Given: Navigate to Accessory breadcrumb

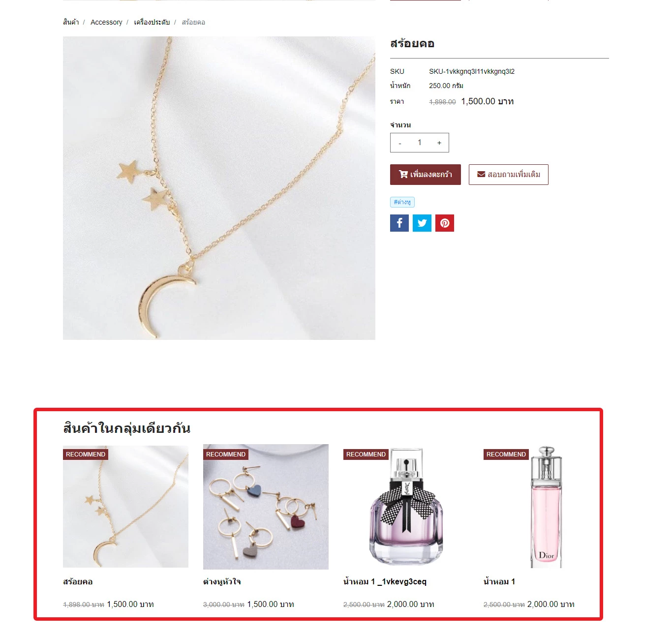Looking at the screenshot, I should click(106, 22).
